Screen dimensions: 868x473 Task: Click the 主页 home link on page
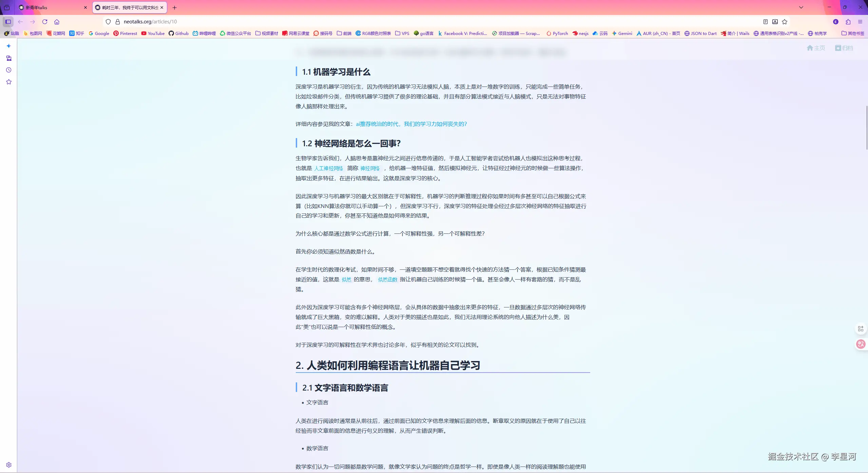(816, 48)
